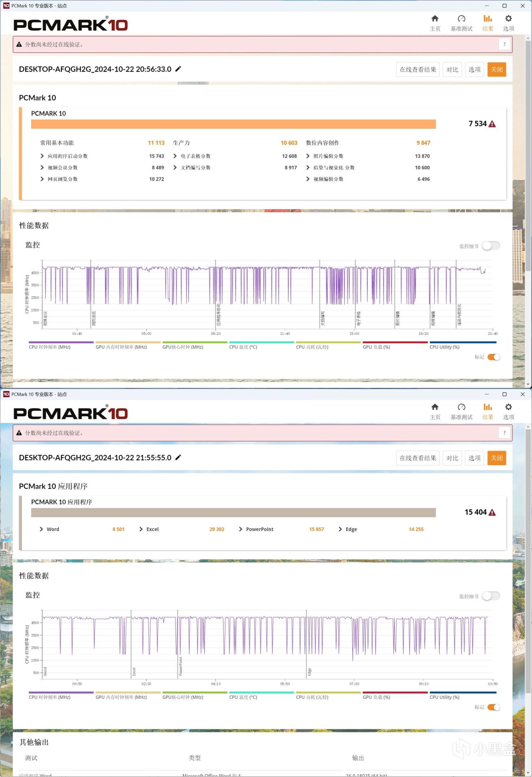The image size is (532, 777).
Task: Toggle 监控细节 switch in the 21:55:55 result
Action: [491, 596]
